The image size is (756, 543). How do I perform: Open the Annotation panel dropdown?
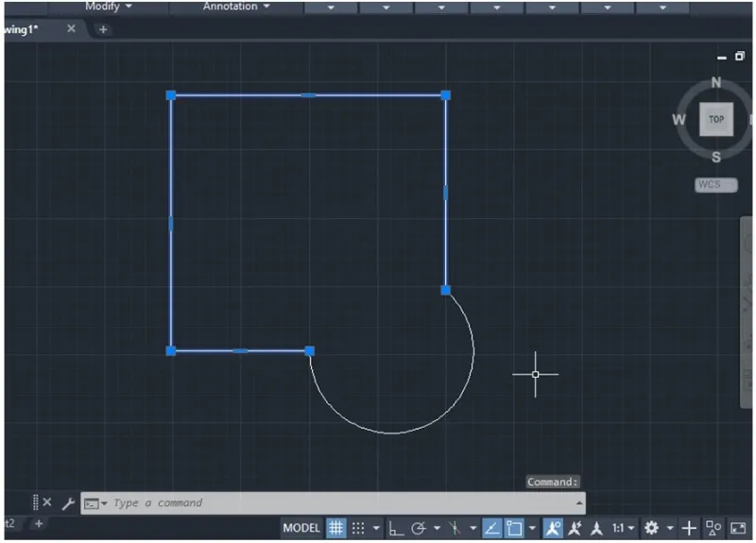click(x=235, y=7)
